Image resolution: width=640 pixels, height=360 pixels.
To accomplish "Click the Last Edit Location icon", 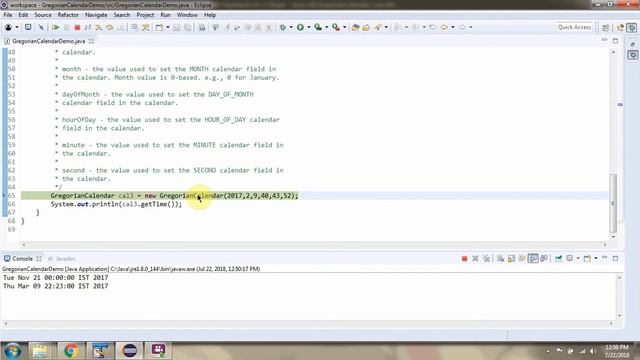I will pyautogui.click(x=433, y=27).
